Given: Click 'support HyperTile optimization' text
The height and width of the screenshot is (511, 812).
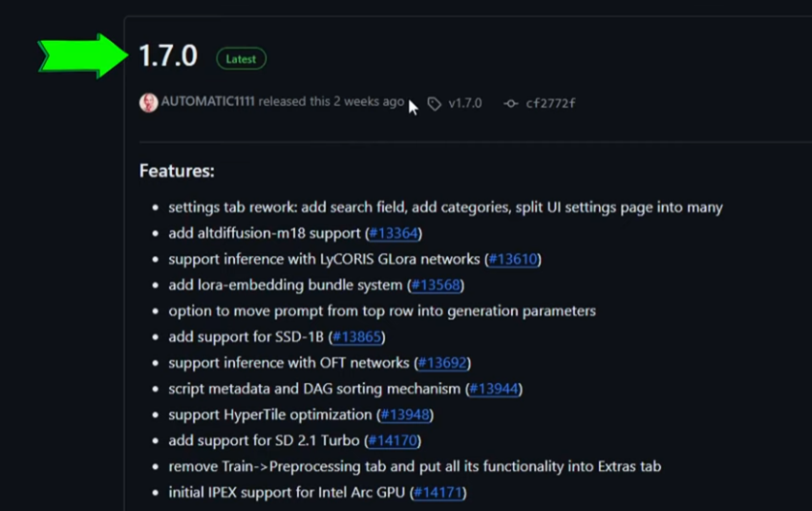Looking at the screenshot, I should click(269, 415).
